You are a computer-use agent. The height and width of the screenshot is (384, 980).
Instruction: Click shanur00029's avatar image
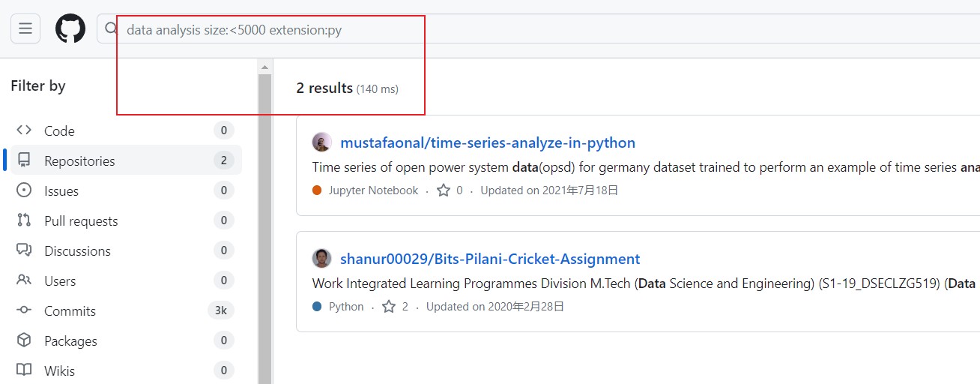(322, 259)
